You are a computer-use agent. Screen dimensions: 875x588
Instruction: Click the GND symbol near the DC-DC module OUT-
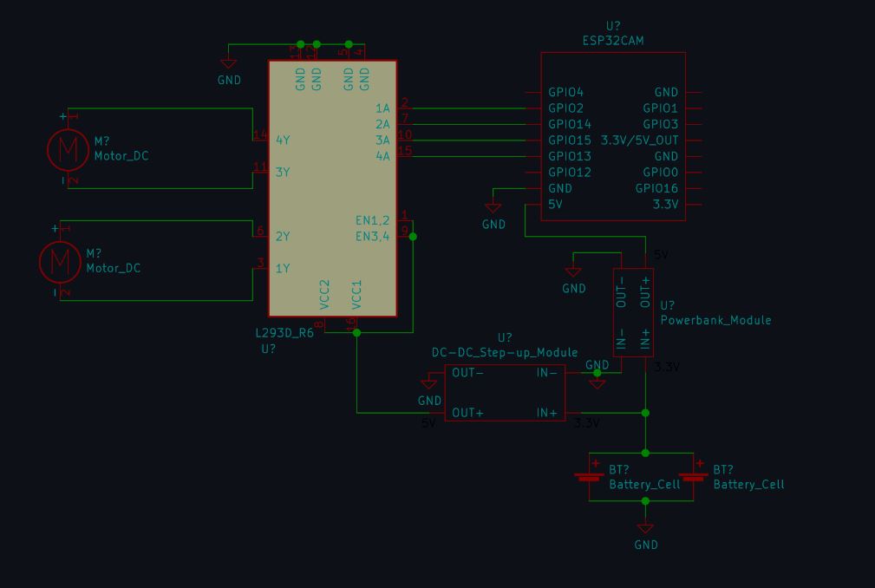click(431, 382)
